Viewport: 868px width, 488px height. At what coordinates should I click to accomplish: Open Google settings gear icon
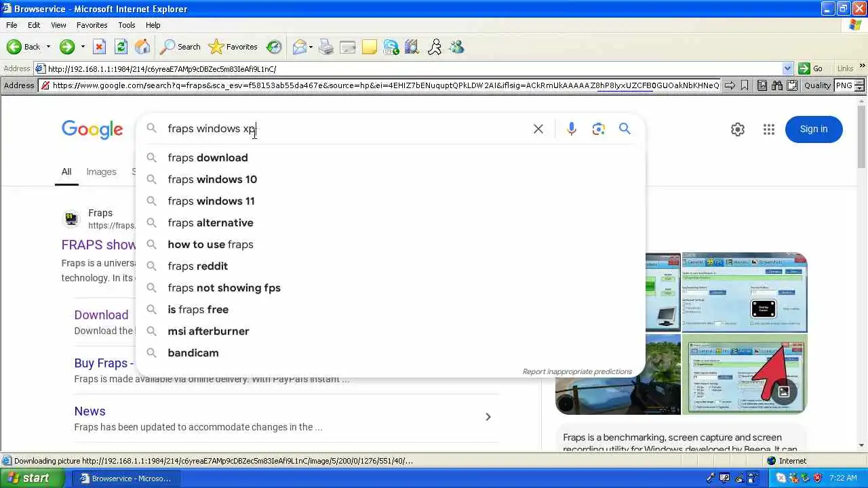coord(738,129)
